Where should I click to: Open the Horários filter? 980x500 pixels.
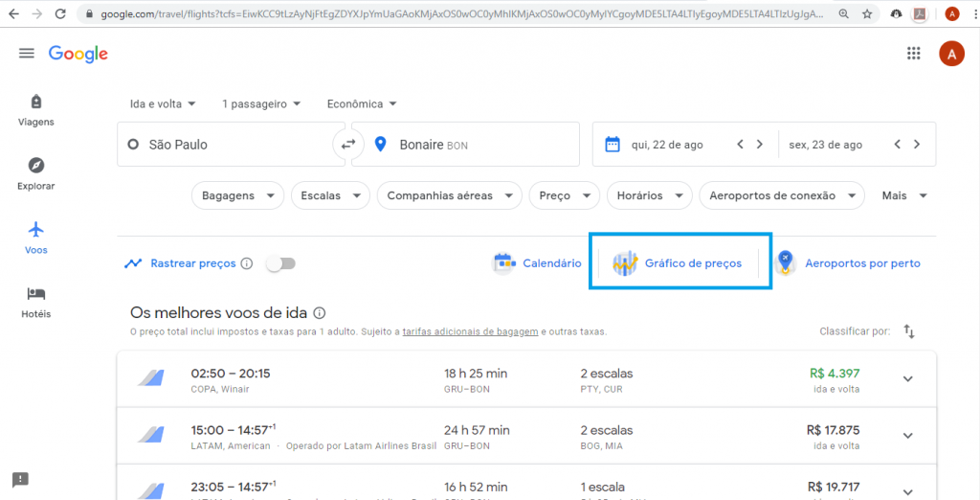coord(650,195)
